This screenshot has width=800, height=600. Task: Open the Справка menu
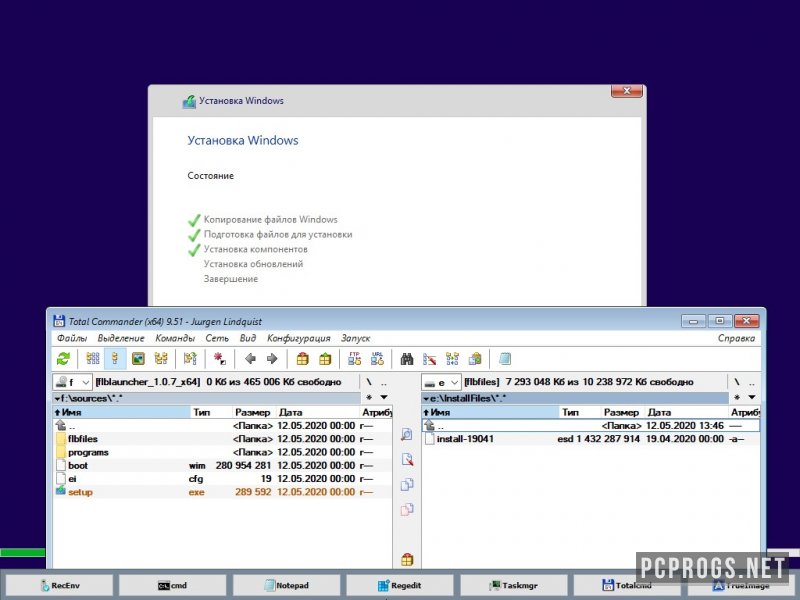(736, 338)
